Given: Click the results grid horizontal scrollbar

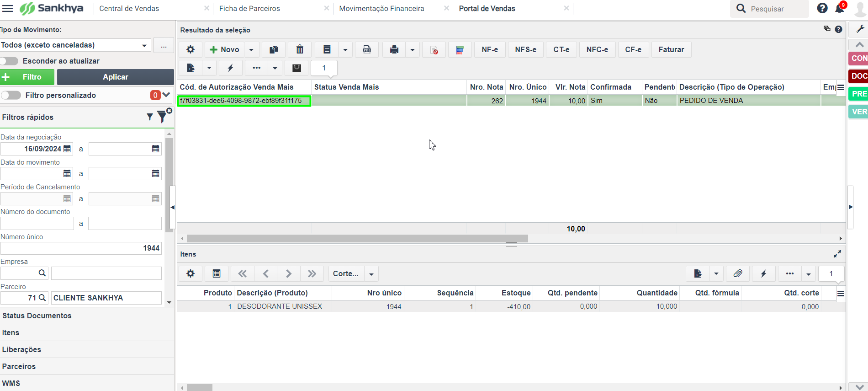Looking at the screenshot, I should pyautogui.click(x=357, y=238).
